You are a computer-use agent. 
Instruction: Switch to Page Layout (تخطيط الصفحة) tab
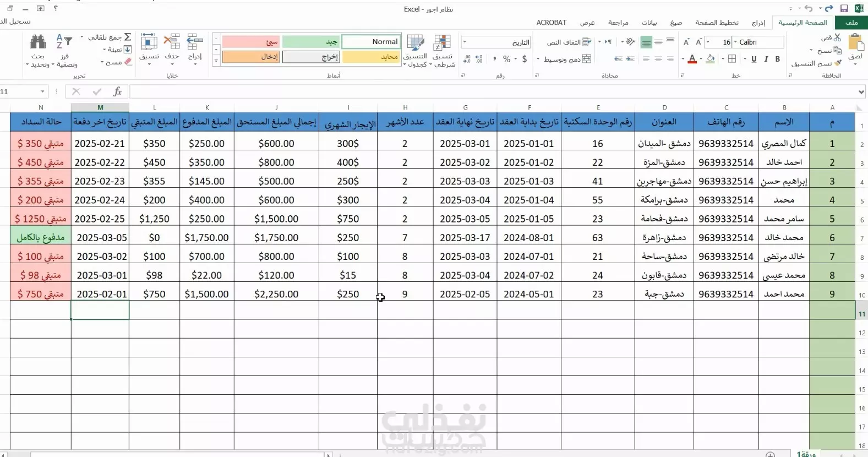pyautogui.click(x=717, y=23)
